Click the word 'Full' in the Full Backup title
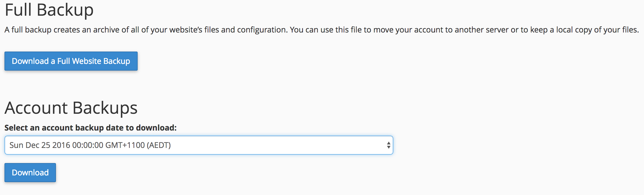The image size is (644, 195). 18,10
